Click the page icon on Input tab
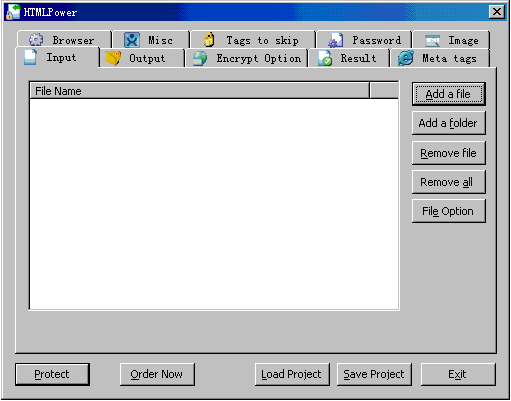Image resolution: width=511 pixels, height=401 pixels. click(30, 57)
